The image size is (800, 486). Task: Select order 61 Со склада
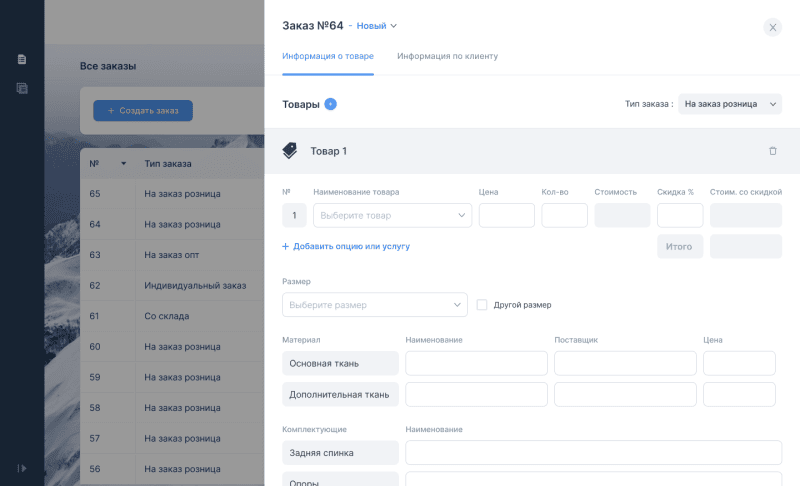[172, 316]
